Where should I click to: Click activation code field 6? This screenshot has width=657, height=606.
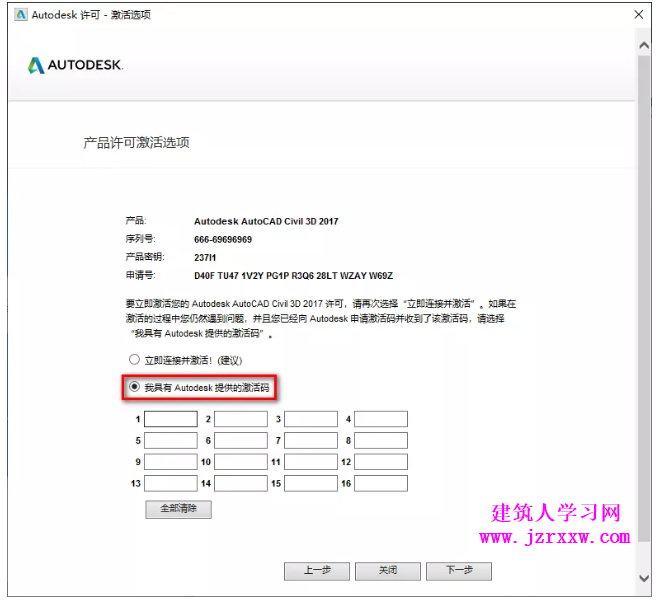[x=241, y=440]
